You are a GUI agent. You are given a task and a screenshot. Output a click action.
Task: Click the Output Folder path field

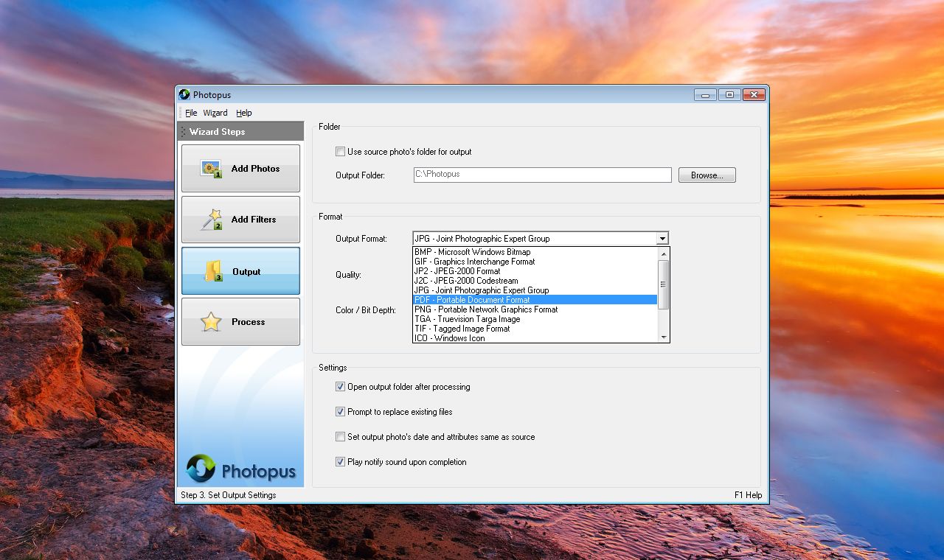543,175
